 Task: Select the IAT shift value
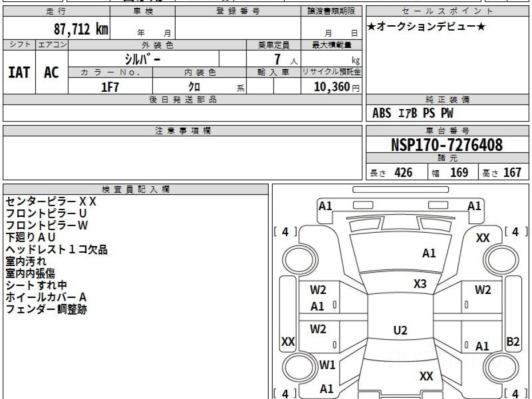pos(19,72)
